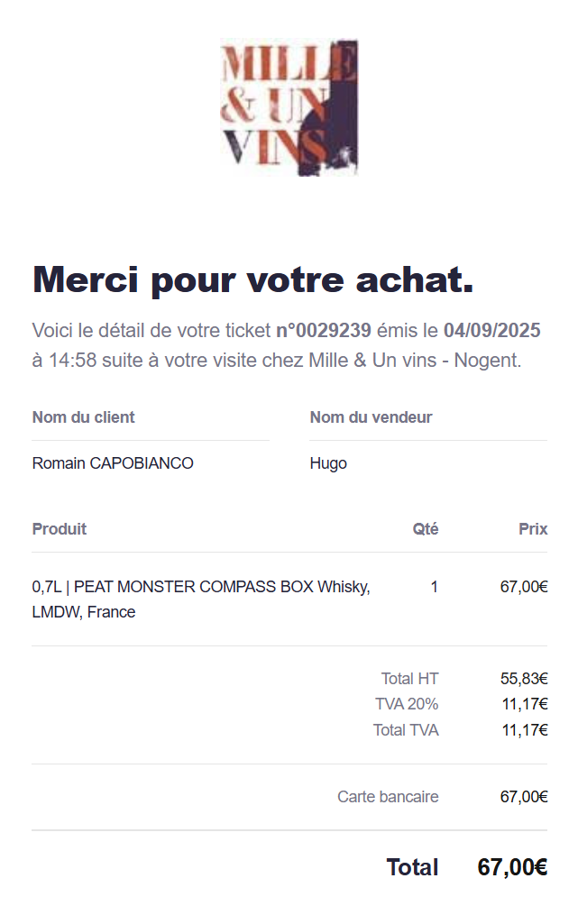This screenshot has height=924, width=578.
Task: Select seller name Hugo
Action: 328,463
